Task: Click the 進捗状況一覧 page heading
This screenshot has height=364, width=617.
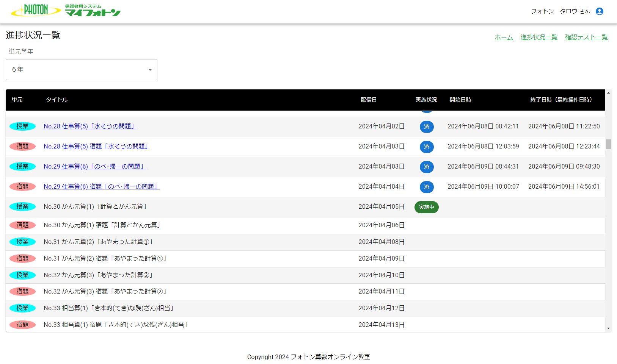Action: 33,35
